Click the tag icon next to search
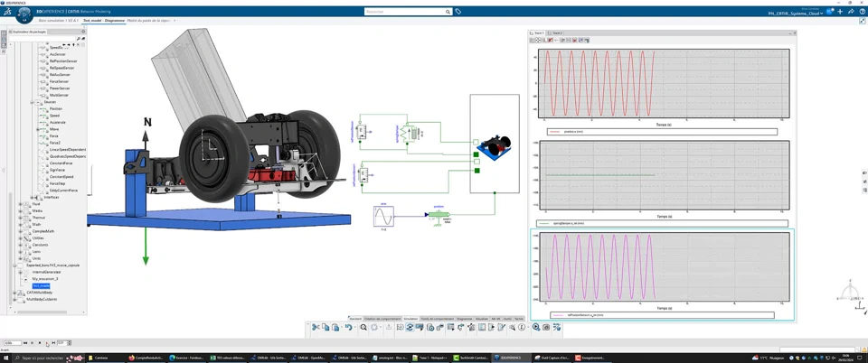 pos(458,12)
